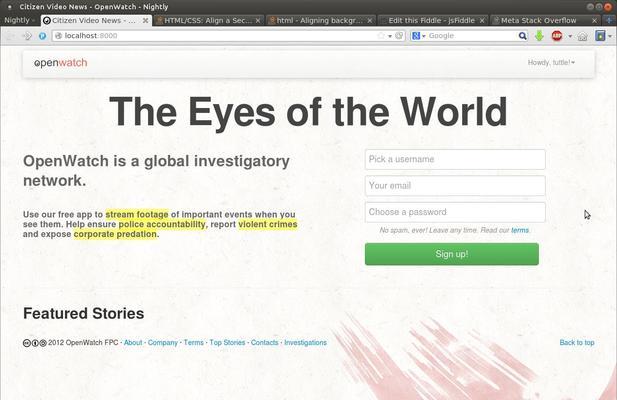Open the Contacts footer link

pyautogui.click(x=264, y=343)
